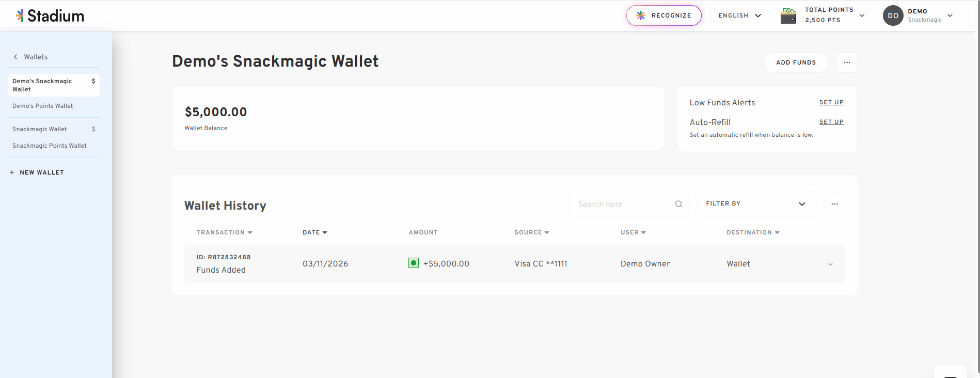
Task: Click the back chevron beside Wallets
Action: pyautogui.click(x=15, y=57)
